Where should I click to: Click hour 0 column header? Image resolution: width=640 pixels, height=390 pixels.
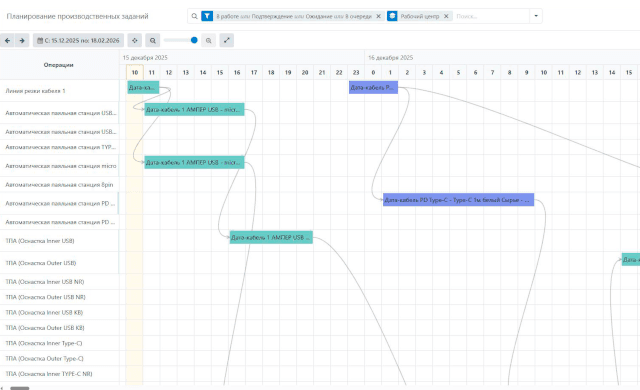pyautogui.click(x=373, y=72)
